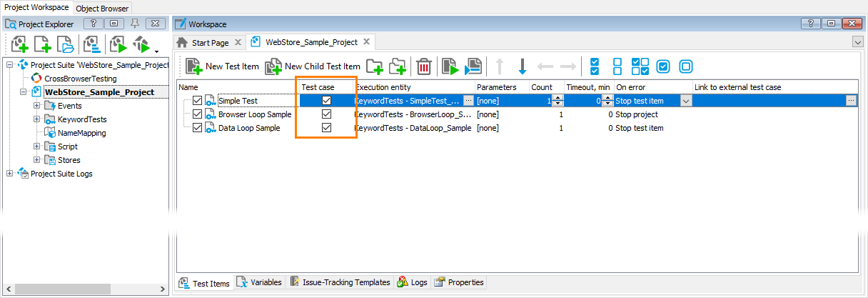Open the Properties bottom tab
868x298 pixels.
point(459,282)
